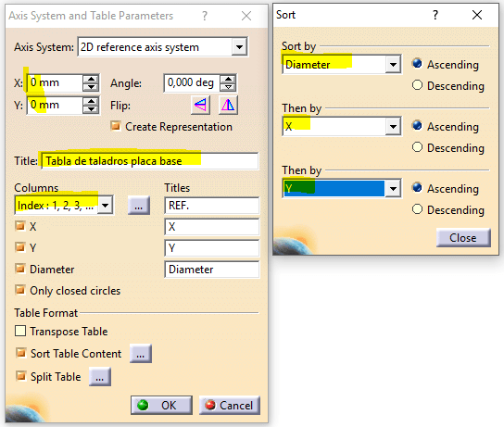Toggle the Diameter column checkbox
This screenshot has height=427, width=504.
[20, 269]
